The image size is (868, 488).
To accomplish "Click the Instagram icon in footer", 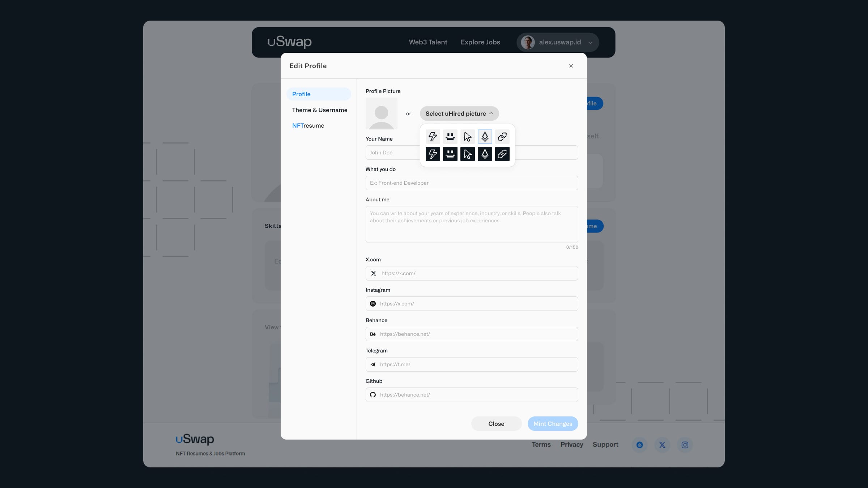I will pyautogui.click(x=685, y=445).
